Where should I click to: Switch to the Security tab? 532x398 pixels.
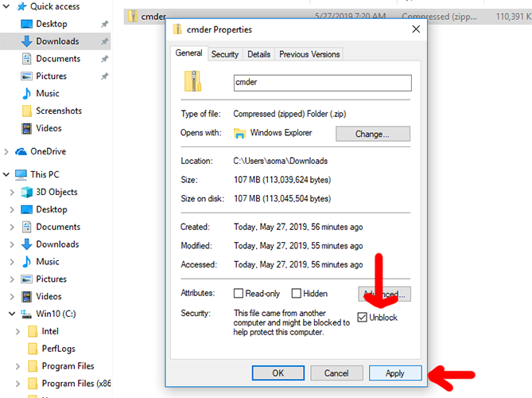point(225,54)
